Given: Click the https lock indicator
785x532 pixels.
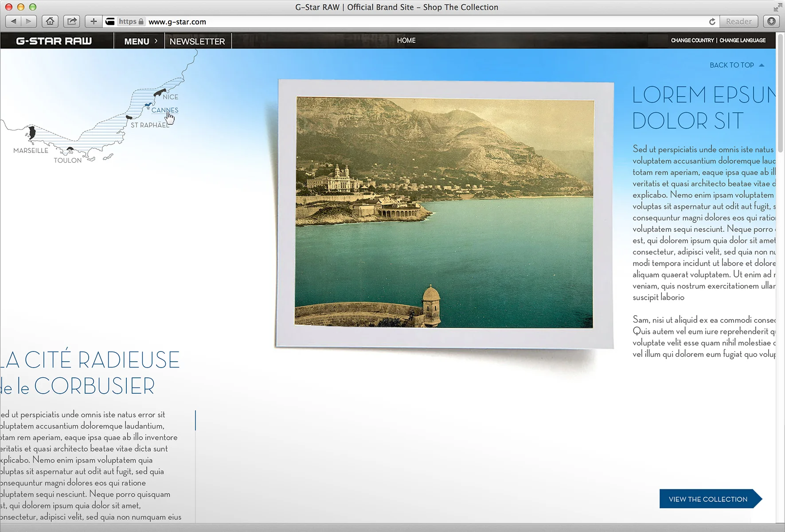Looking at the screenshot, I should (x=131, y=21).
